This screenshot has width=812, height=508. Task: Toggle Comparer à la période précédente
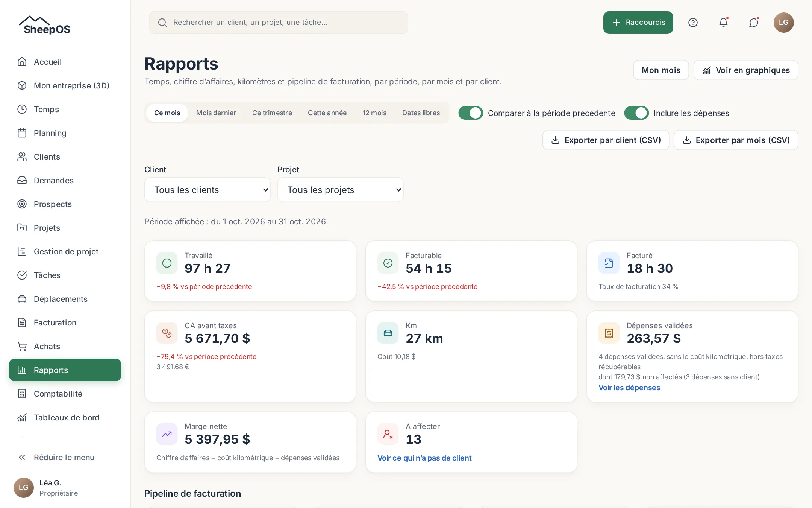[471, 113]
